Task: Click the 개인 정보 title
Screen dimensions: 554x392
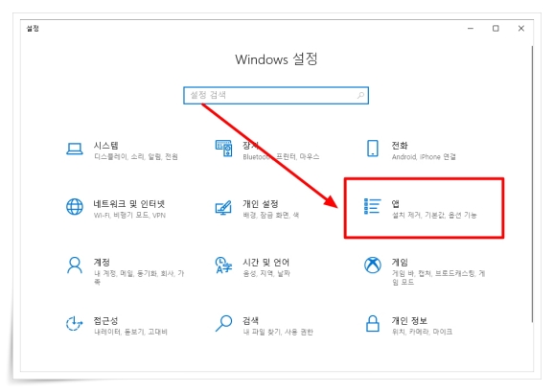Action: (x=409, y=321)
